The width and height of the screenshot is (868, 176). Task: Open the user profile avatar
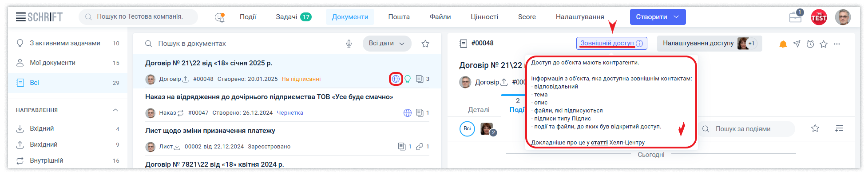point(843,17)
